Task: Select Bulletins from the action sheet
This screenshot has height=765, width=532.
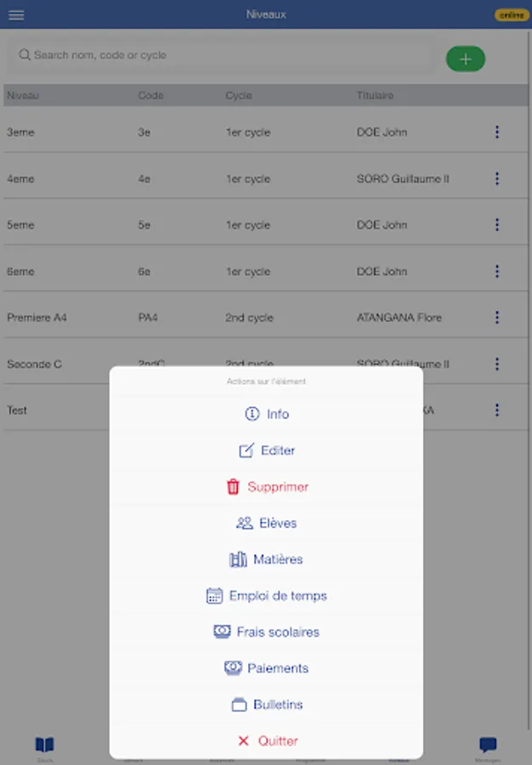Action: tap(266, 705)
